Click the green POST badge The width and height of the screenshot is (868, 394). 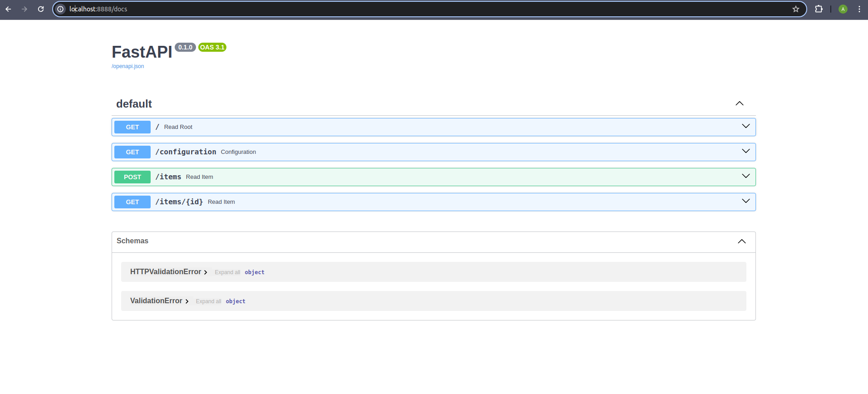132,177
